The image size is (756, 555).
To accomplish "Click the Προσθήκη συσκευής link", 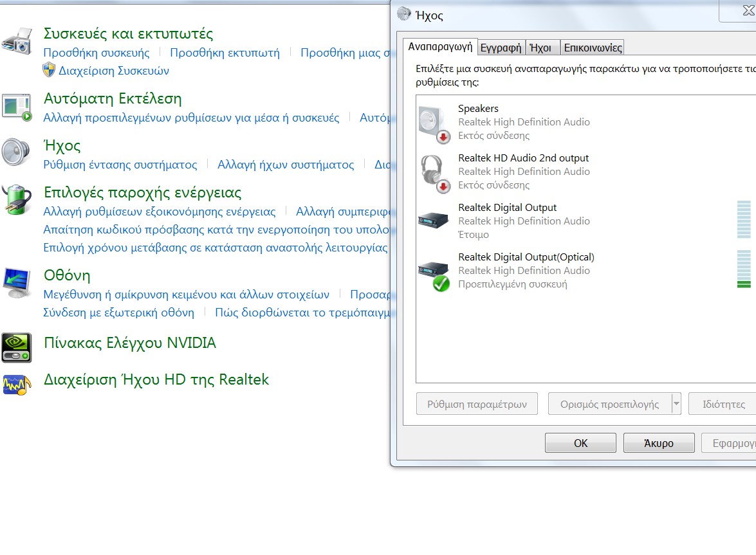I will (97, 53).
